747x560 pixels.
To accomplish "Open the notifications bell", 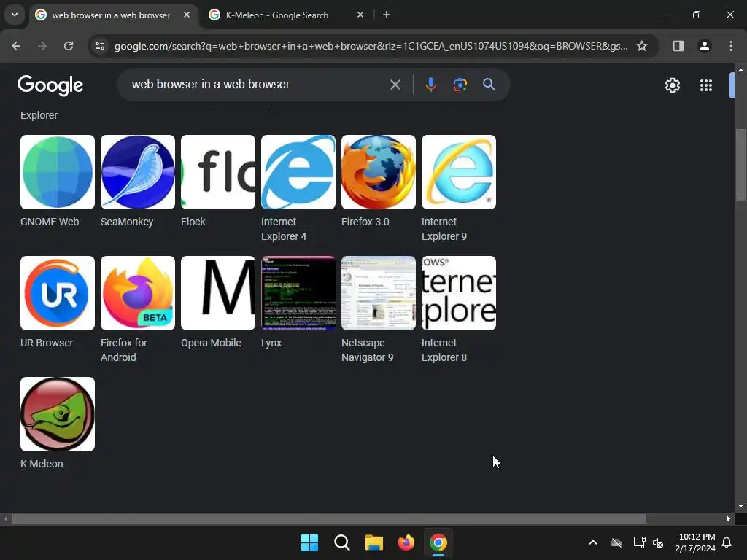I will 727,542.
